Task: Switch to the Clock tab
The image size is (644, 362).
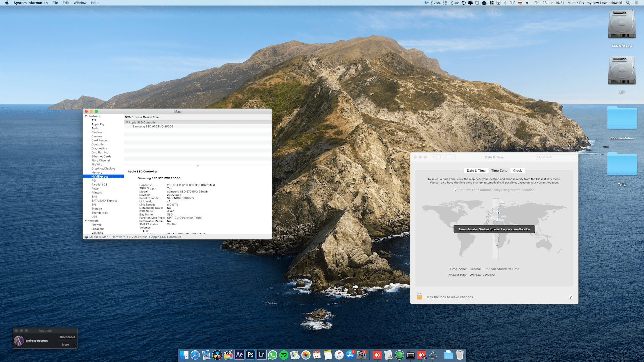Action: (517, 171)
